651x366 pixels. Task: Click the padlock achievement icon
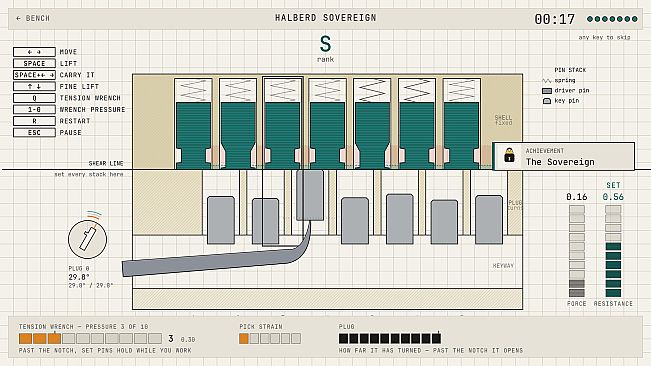coord(509,155)
